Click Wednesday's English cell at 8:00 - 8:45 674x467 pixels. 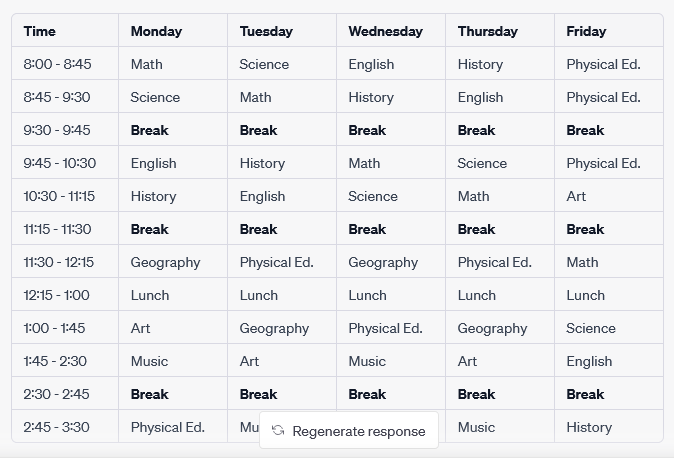point(372,64)
